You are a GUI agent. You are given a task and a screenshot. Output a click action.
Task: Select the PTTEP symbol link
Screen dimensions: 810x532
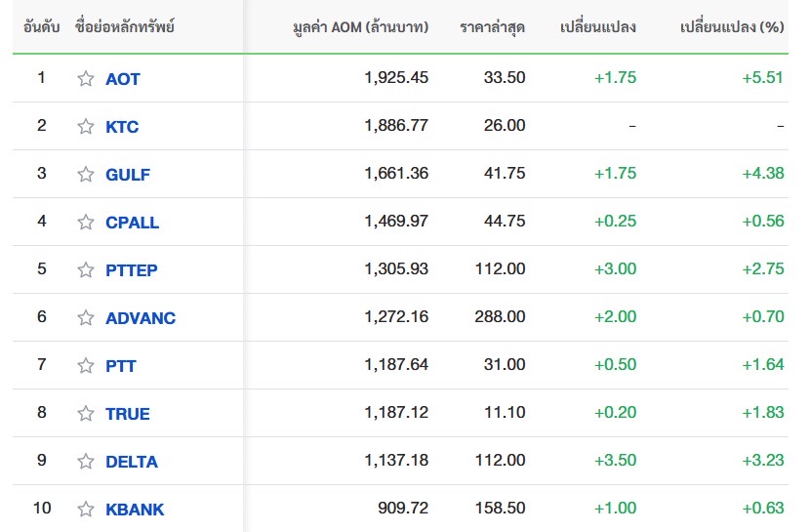click(131, 270)
